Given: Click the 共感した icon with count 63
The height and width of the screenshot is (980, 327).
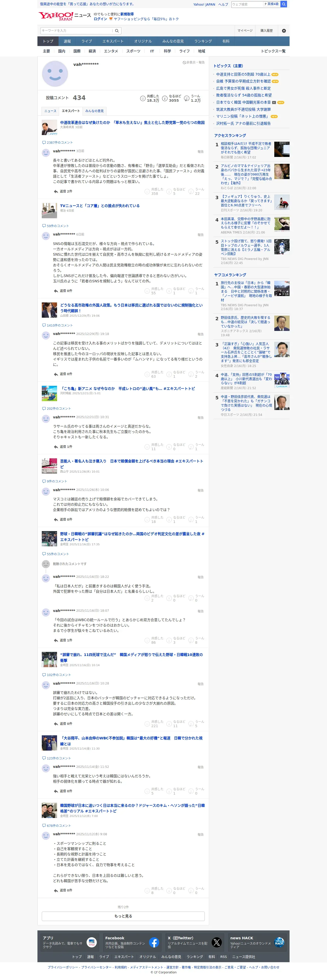Looking at the screenshot, I should coord(147,374).
